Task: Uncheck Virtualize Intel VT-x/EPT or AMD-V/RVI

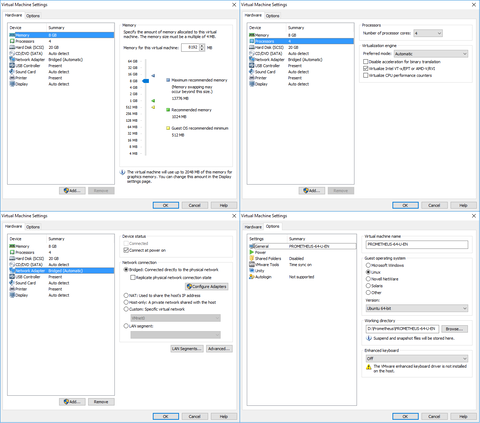Action: point(366,68)
